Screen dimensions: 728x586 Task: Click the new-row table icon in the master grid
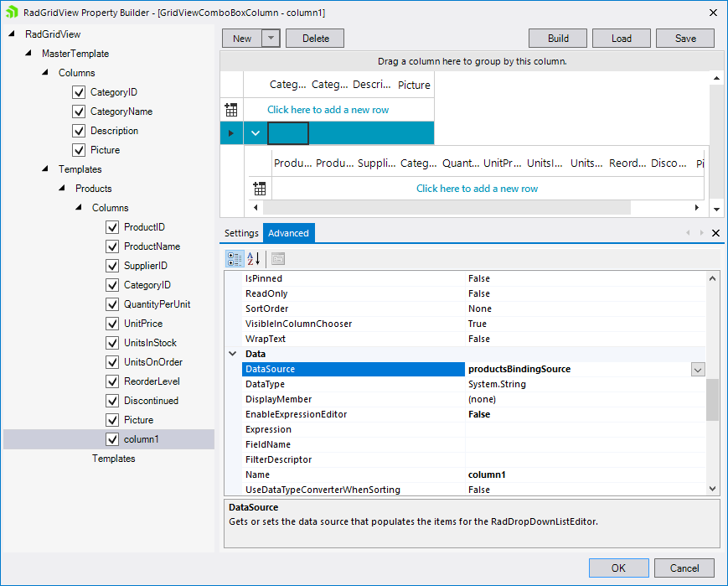pyautogui.click(x=231, y=110)
